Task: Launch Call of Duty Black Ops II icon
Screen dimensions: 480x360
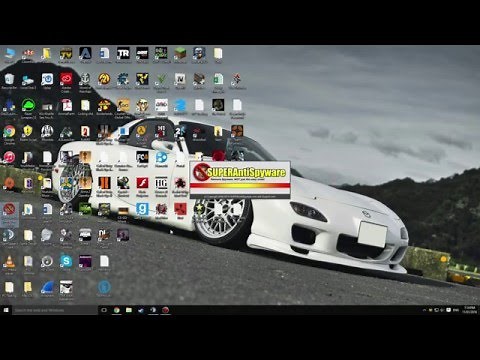Action: click(104, 186)
